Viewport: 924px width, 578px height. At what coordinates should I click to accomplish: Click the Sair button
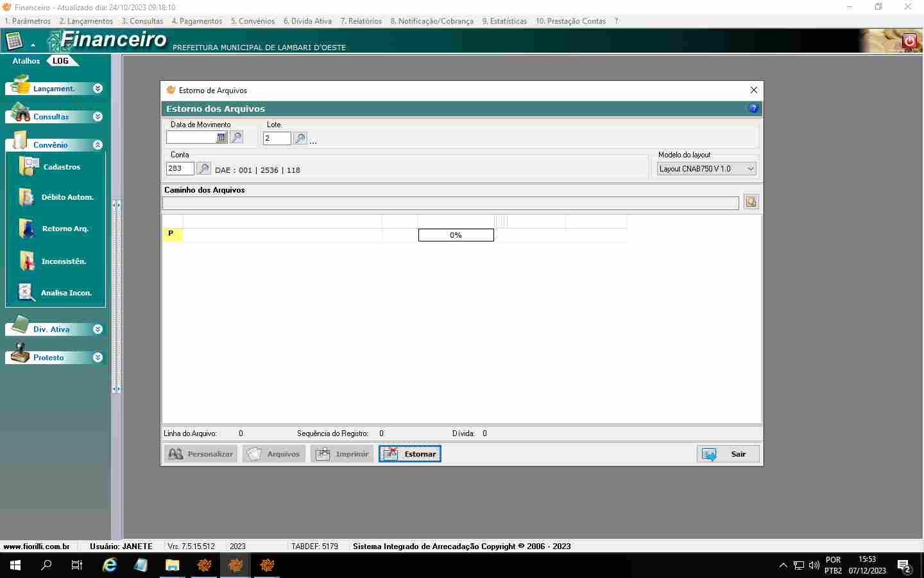click(x=728, y=454)
